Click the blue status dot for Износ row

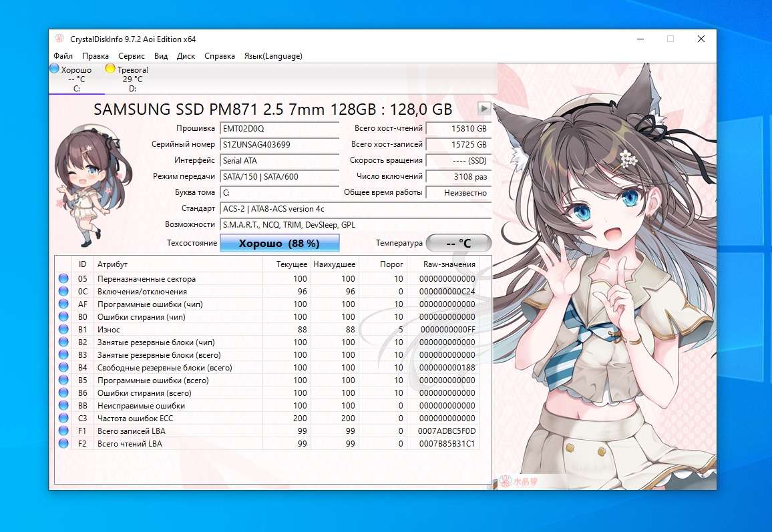[63, 330]
